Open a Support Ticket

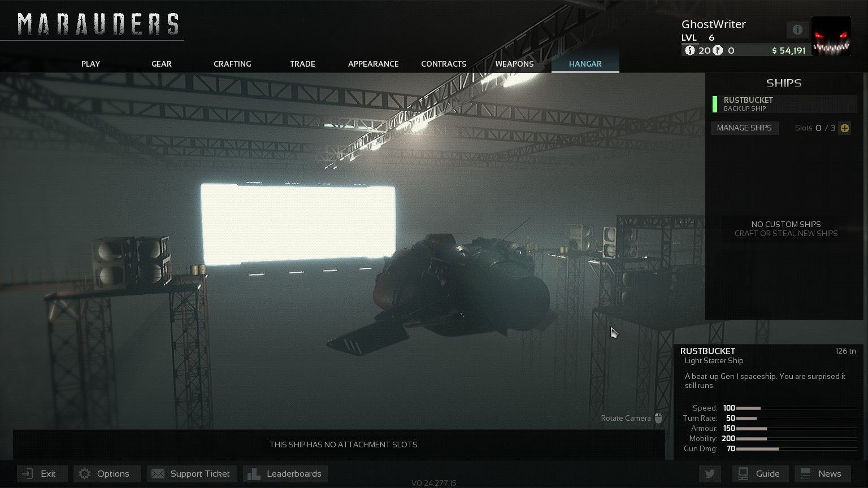192,474
